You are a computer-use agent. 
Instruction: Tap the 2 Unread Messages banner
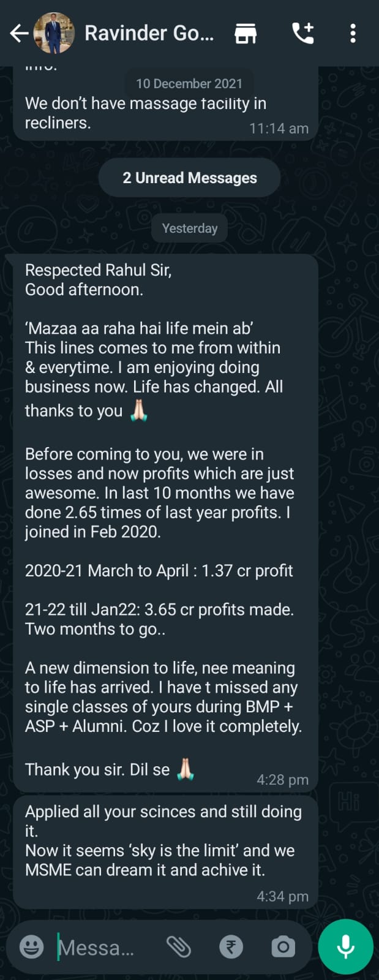(189, 178)
